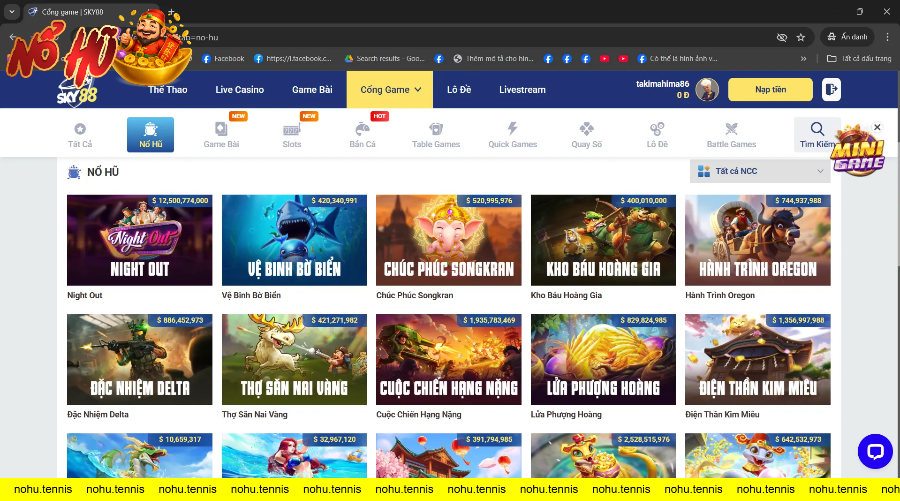Expand the Cổng Game dropdown menu
The image size is (900, 501).
tap(390, 90)
